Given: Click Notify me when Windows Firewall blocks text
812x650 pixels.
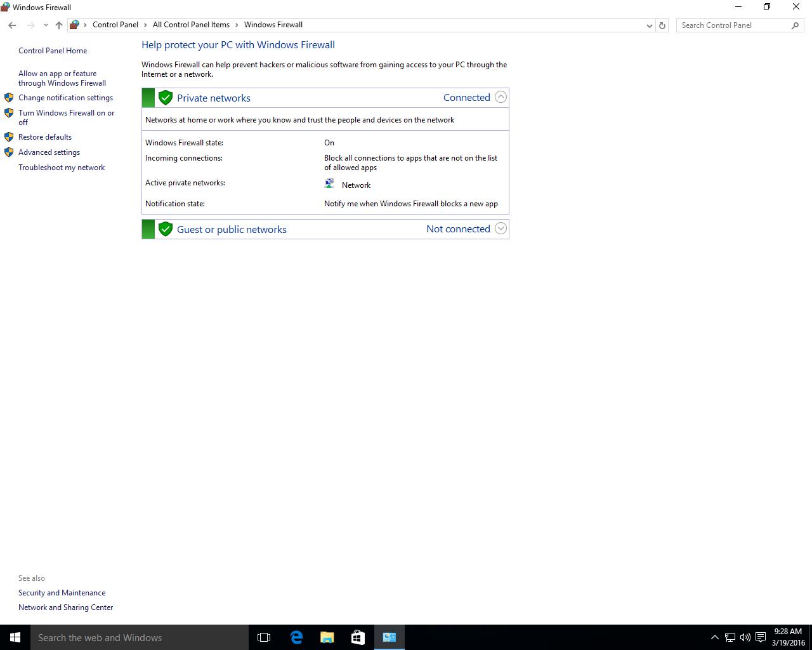Looking at the screenshot, I should (x=411, y=204).
